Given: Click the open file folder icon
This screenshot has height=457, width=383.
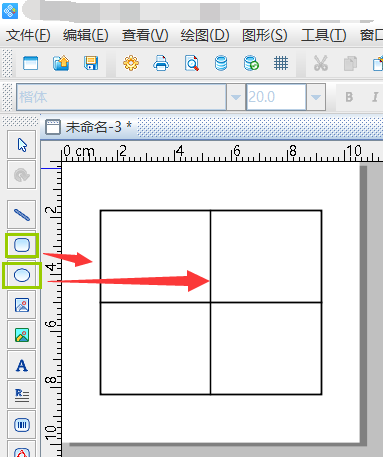Looking at the screenshot, I should 61,63.
